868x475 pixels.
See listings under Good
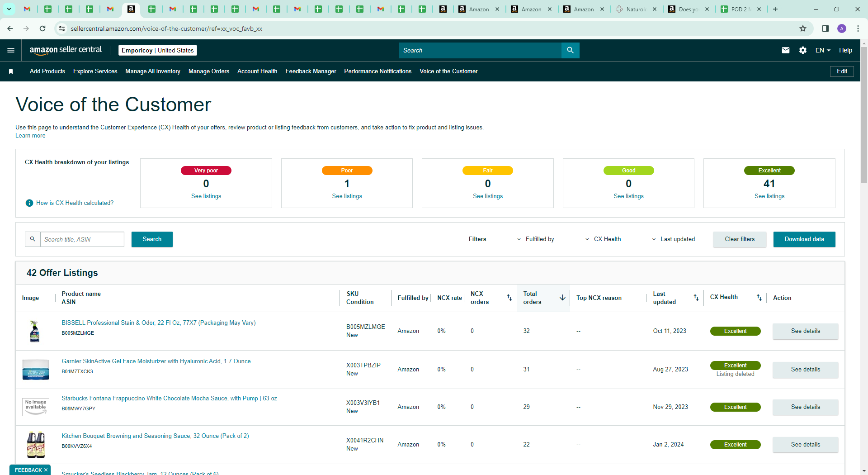[628, 196]
